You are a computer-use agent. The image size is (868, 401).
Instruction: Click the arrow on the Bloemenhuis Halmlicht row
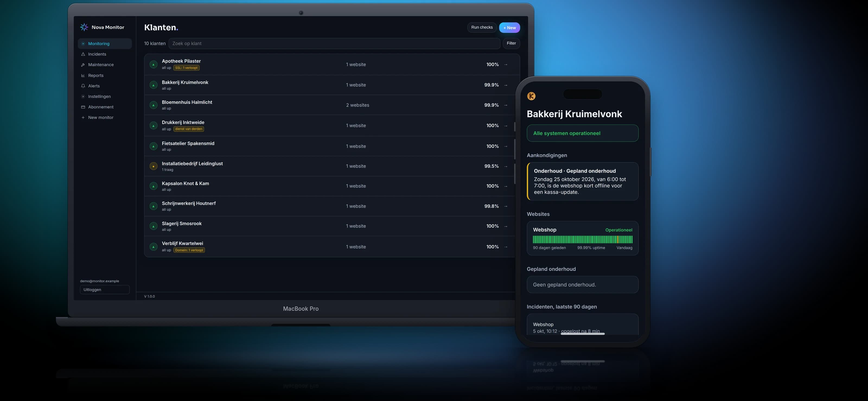coord(506,105)
